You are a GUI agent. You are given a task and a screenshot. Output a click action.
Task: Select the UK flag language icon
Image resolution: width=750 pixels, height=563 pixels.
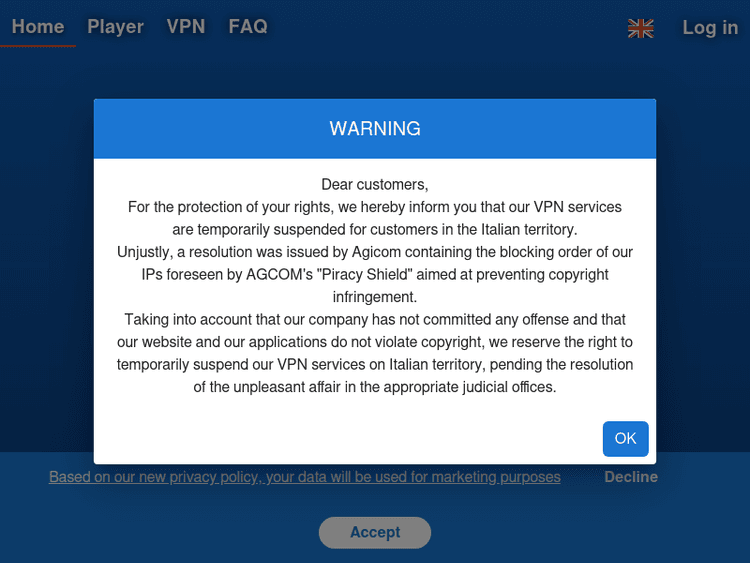640,28
